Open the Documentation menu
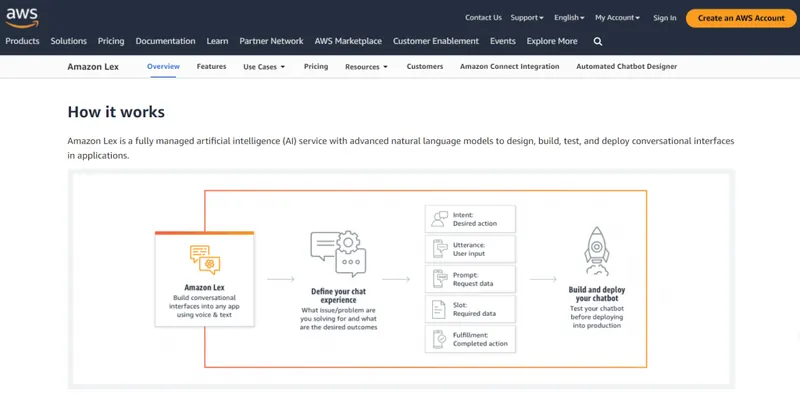The height and width of the screenshot is (394, 800). 165,41
